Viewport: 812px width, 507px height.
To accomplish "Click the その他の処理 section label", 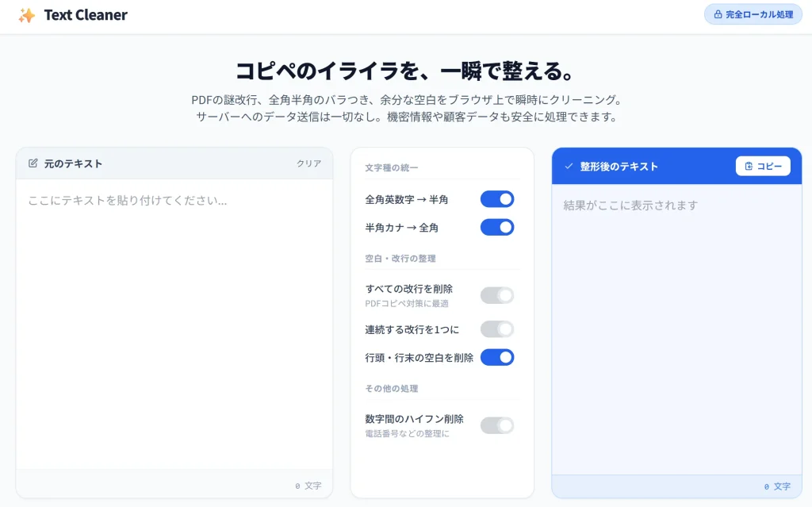I will coord(392,389).
